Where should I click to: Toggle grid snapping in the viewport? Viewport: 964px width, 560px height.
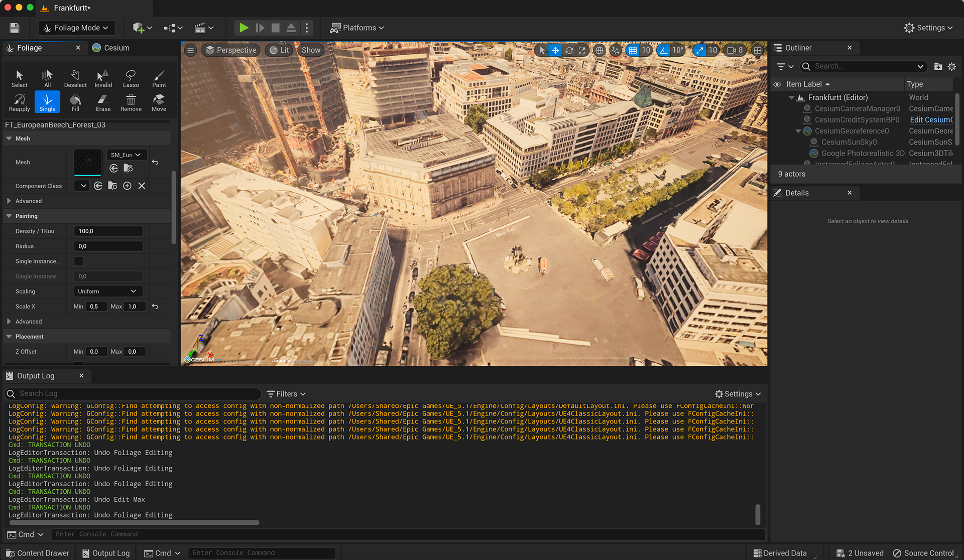click(633, 50)
